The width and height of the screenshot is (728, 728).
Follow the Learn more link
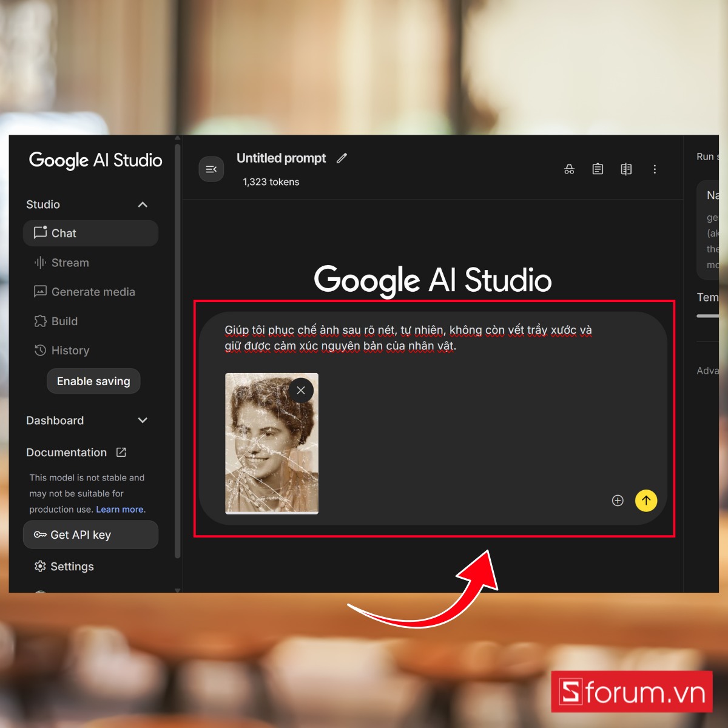(x=120, y=510)
